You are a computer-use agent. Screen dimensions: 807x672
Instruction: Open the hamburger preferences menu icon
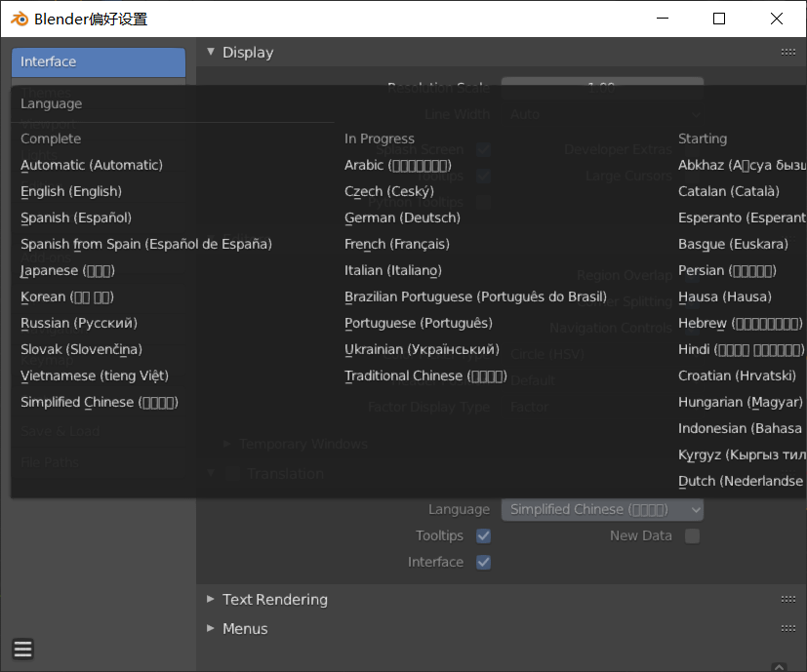pyautogui.click(x=22, y=649)
